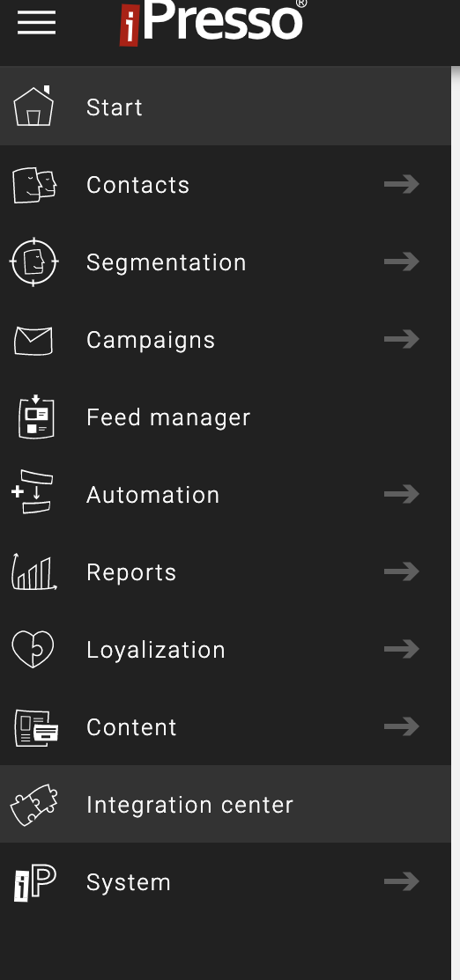
Task: Click the Feed manager icon
Action: [36, 416]
